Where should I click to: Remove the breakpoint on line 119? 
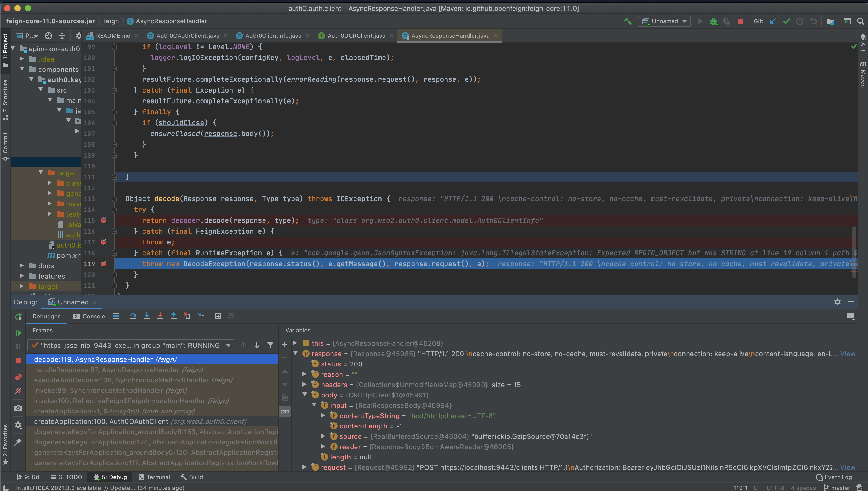pos(104,264)
